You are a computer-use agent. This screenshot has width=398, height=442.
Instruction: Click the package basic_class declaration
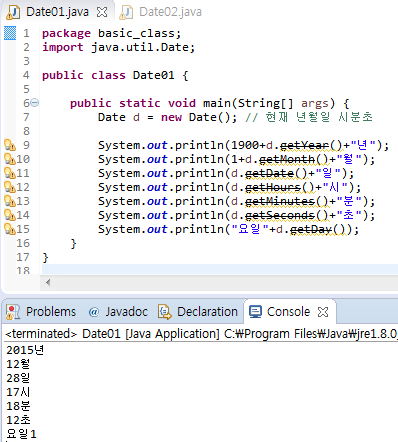(112, 33)
